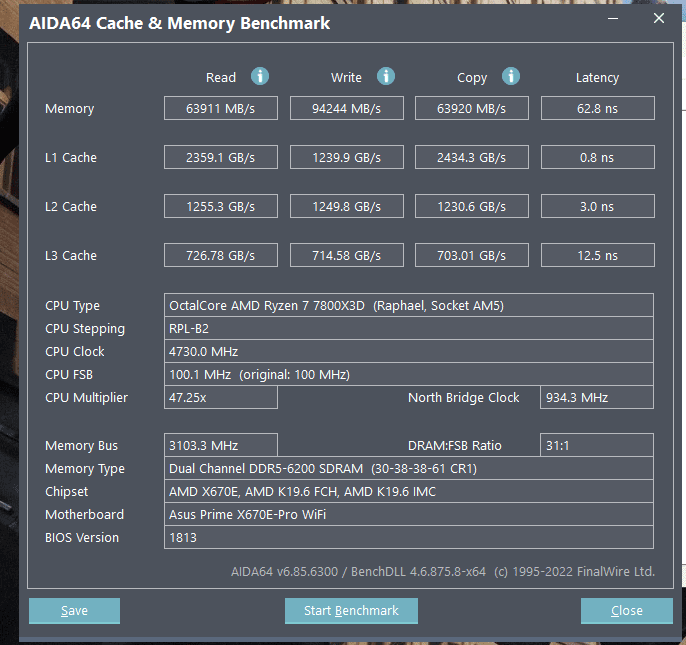The image size is (686, 645).
Task: Click the Memory Type DDR5-6200 field
Action: [x=409, y=468]
